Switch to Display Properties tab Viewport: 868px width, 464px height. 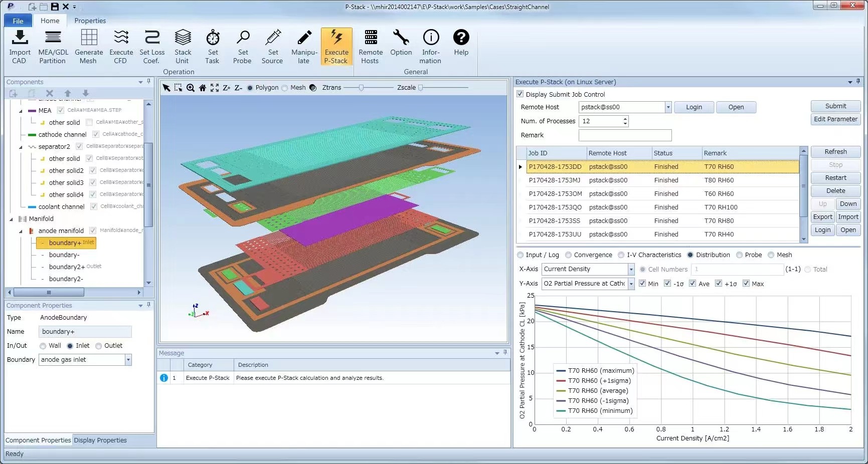coord(100,440)
